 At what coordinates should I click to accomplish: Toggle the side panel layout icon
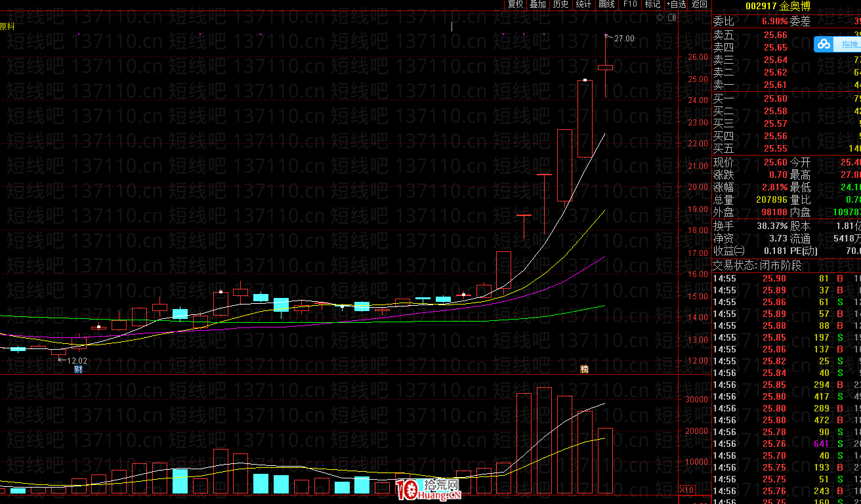point(671,18)
